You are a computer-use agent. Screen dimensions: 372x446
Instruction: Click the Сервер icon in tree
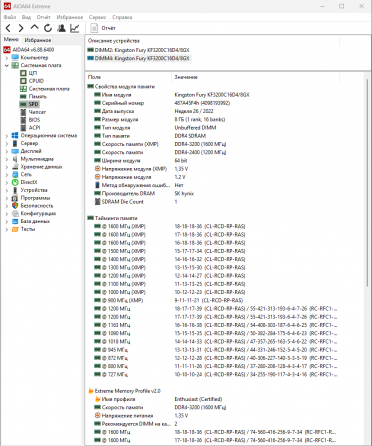pos(15,143)
